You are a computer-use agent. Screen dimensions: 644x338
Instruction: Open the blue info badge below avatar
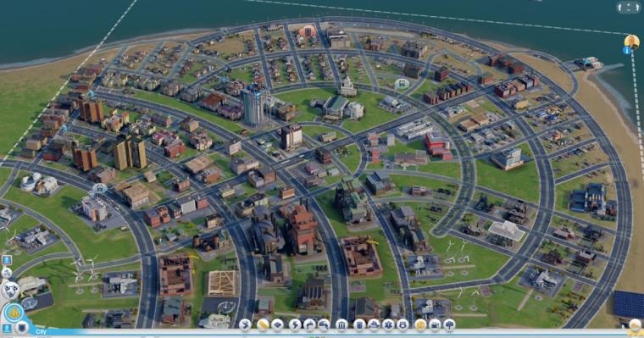627,50
